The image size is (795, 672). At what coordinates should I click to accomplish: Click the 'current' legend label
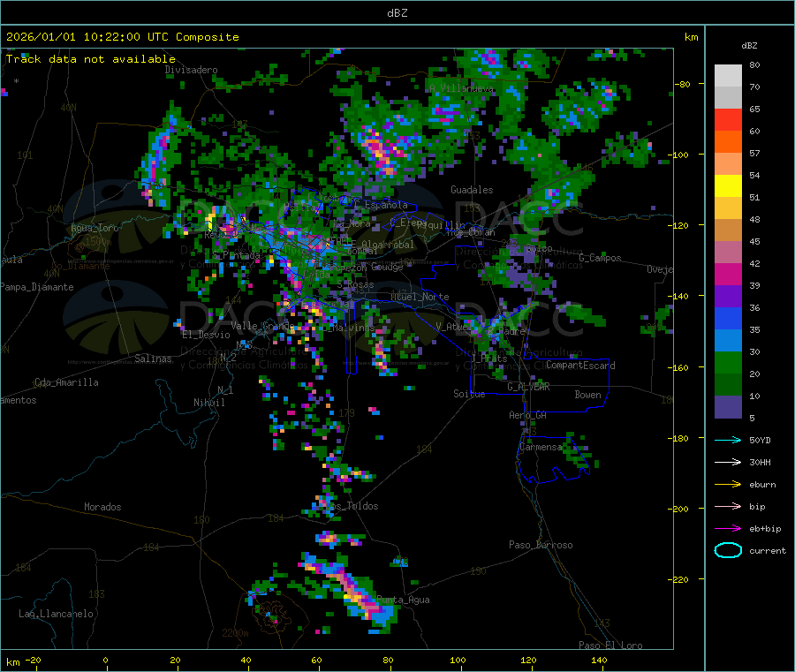click(768, 551)
